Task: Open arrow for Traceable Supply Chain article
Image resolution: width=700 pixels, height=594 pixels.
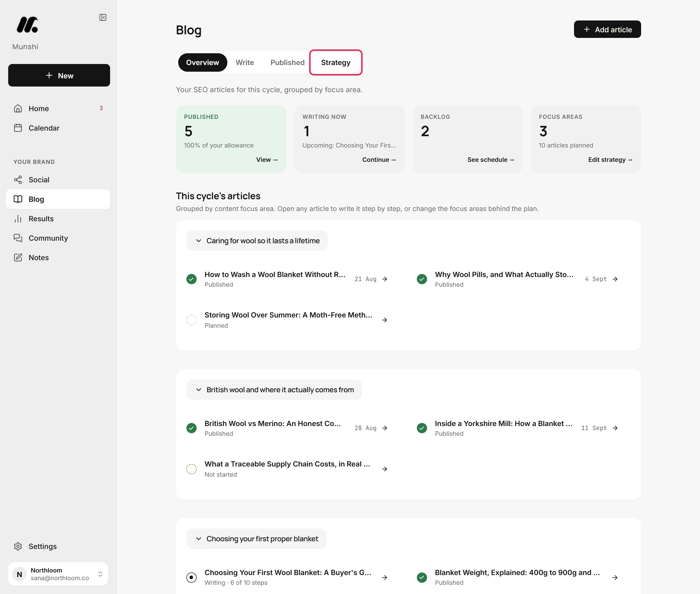Action: [385, 469]
